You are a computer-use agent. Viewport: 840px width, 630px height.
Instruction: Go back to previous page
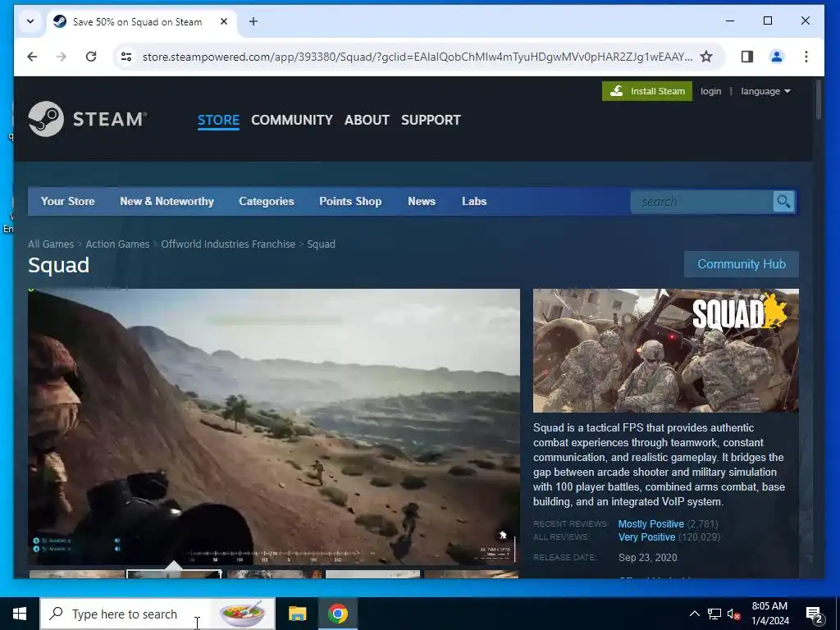tap(32, 57)
